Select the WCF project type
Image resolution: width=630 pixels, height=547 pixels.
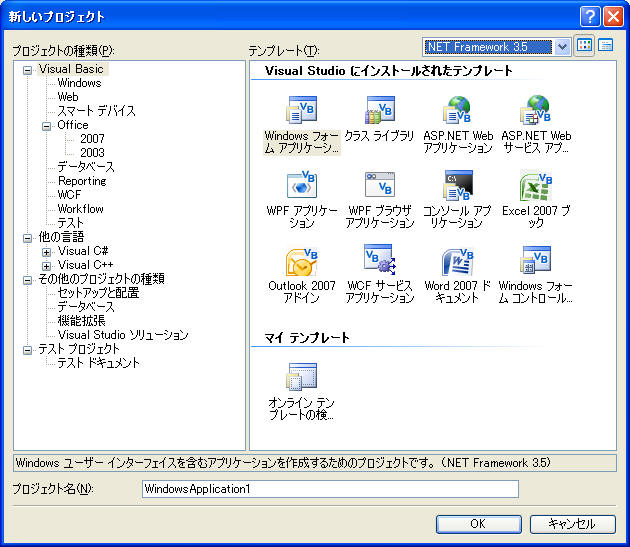69,195
